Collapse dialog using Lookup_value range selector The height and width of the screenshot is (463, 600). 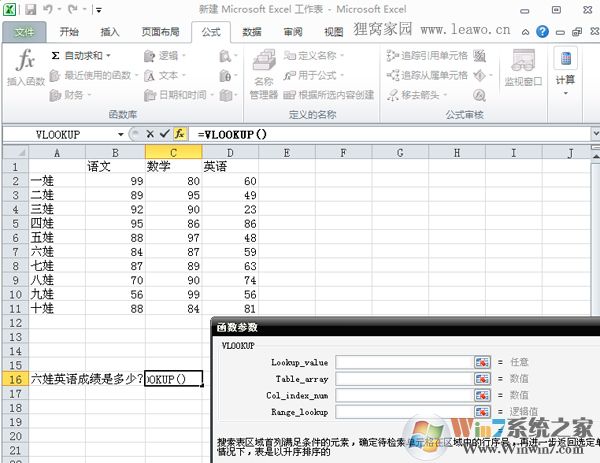[x=482, y=362]
